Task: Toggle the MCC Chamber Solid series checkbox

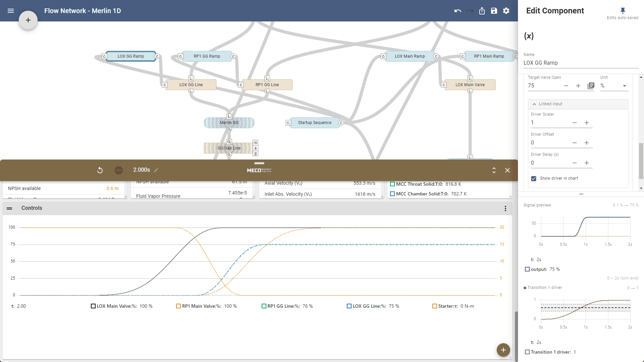Action: [x=392, y=194]
